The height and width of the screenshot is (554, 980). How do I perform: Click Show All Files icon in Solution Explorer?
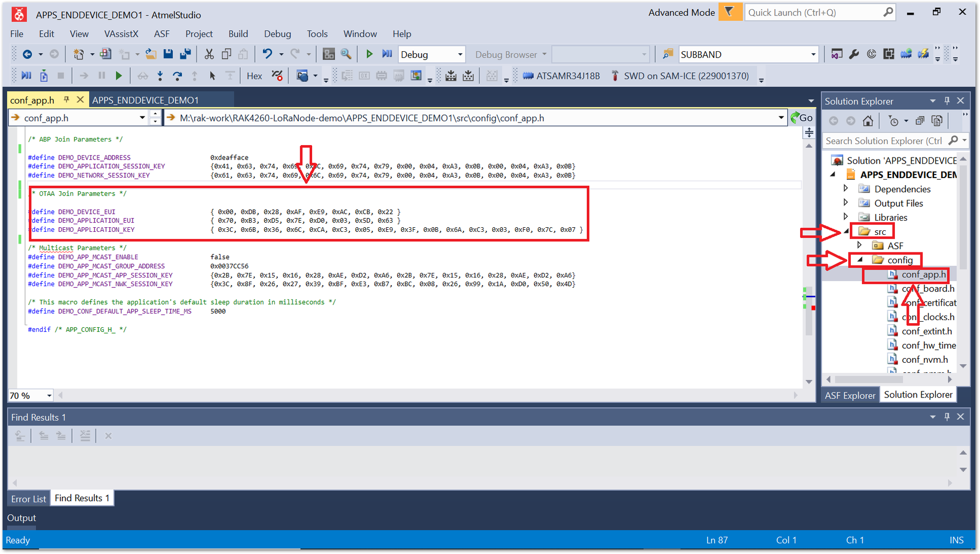tap(937, 121)
